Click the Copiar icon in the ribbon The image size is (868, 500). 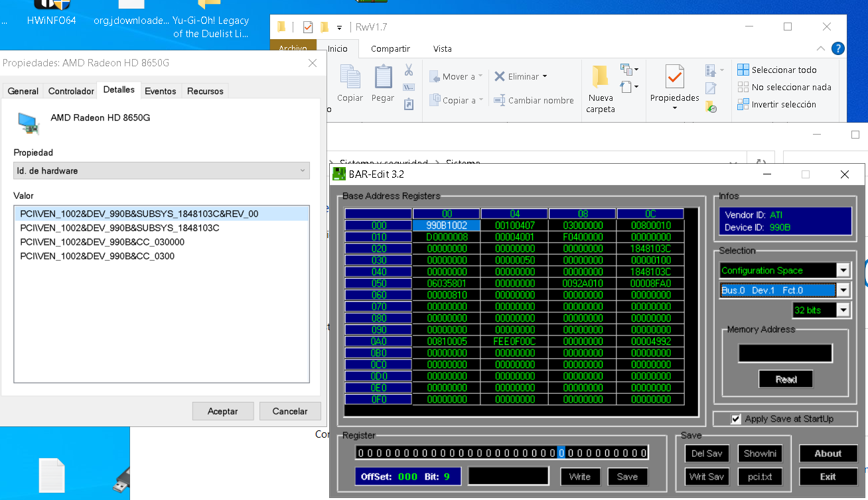coord(350,77)
